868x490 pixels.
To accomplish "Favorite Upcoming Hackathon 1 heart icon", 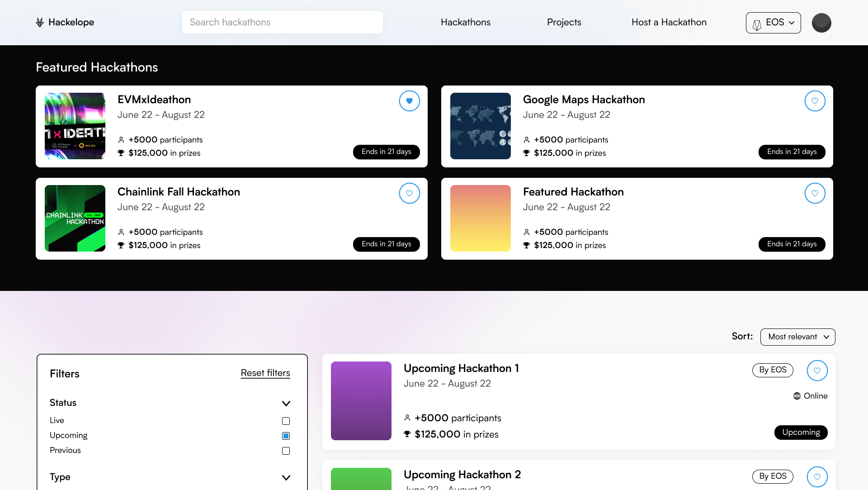I will coord(817,371).
